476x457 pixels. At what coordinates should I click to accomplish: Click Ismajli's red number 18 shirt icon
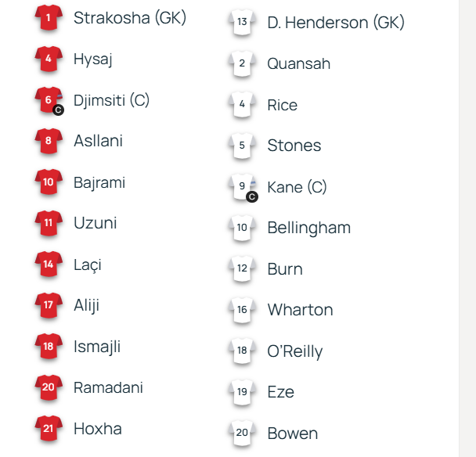point(49,346)
